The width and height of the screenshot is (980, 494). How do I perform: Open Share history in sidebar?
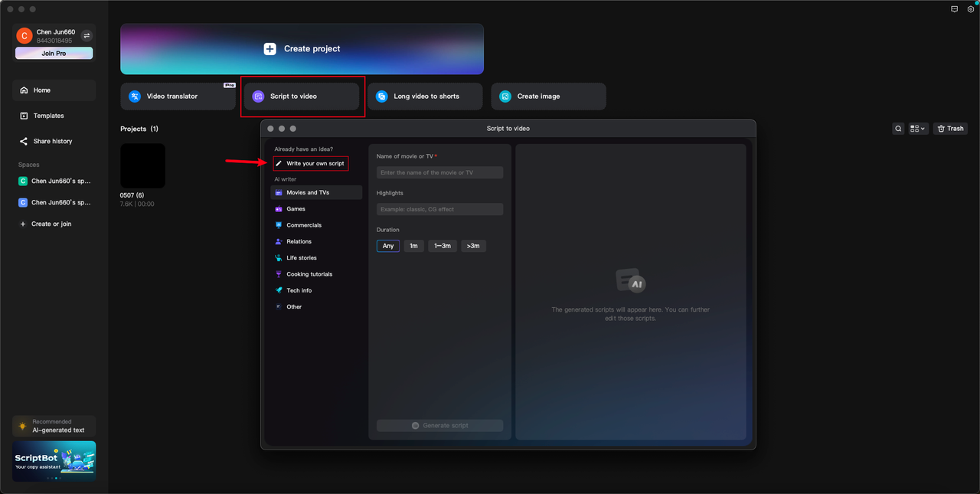click(x=54, y=141)
